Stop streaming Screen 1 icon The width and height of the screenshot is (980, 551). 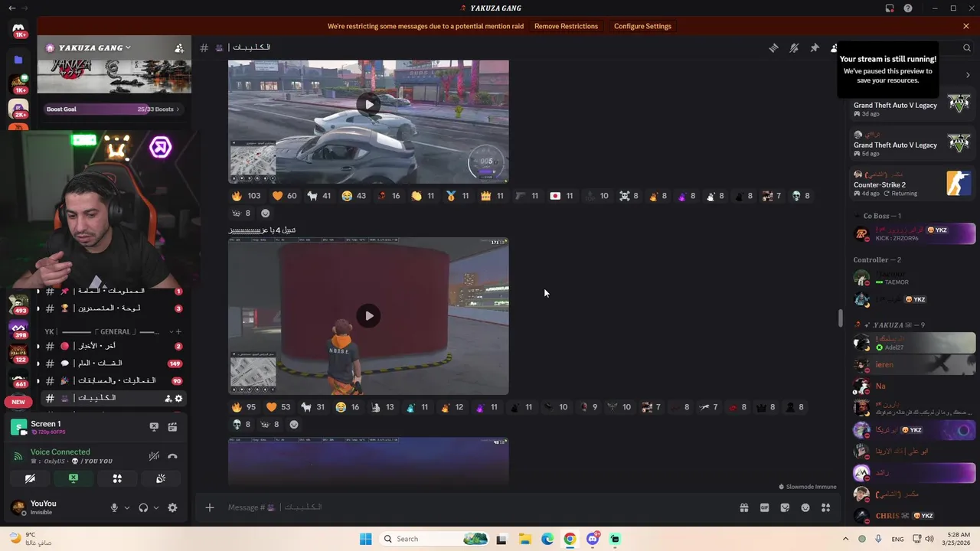(x=154, y=427)
